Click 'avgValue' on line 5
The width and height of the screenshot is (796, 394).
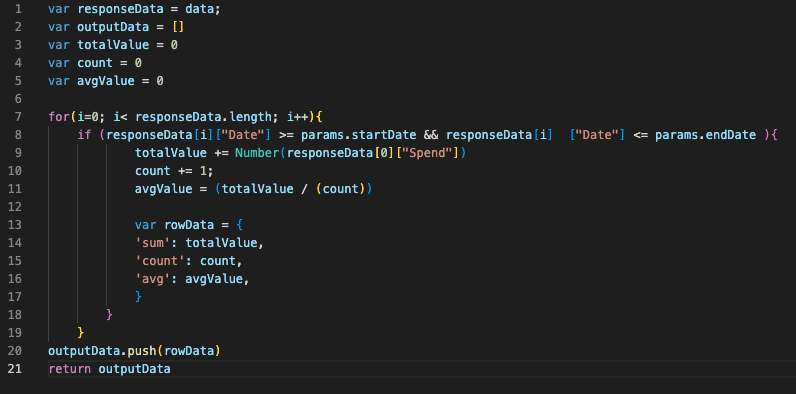[106, 81]
